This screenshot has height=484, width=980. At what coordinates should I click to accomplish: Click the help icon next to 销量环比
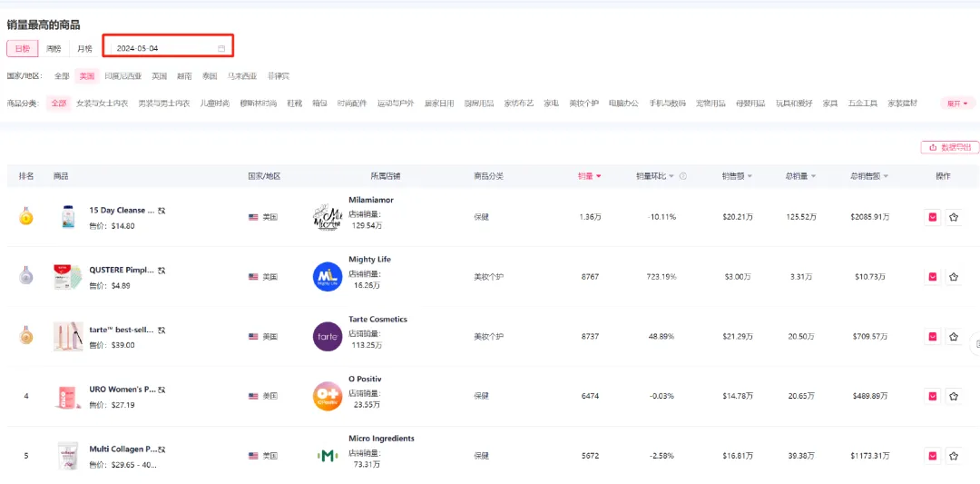pyautogui.click(x=682, y=176)
